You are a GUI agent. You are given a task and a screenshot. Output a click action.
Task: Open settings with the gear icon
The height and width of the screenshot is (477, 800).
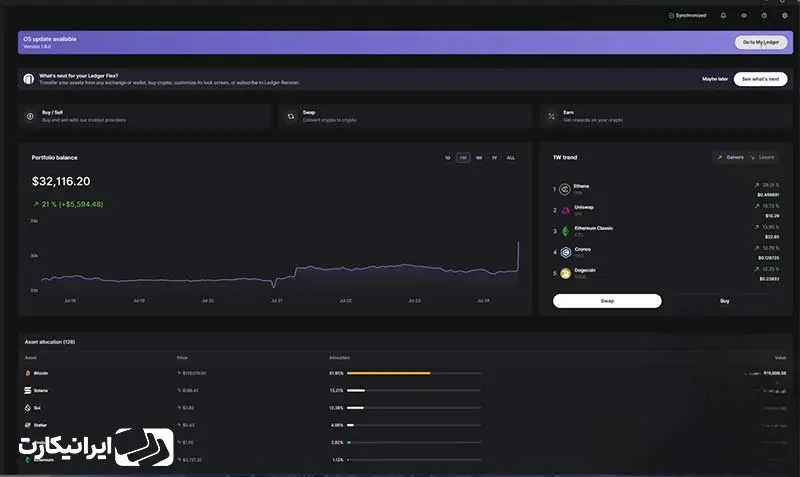(x=785, y=15)
